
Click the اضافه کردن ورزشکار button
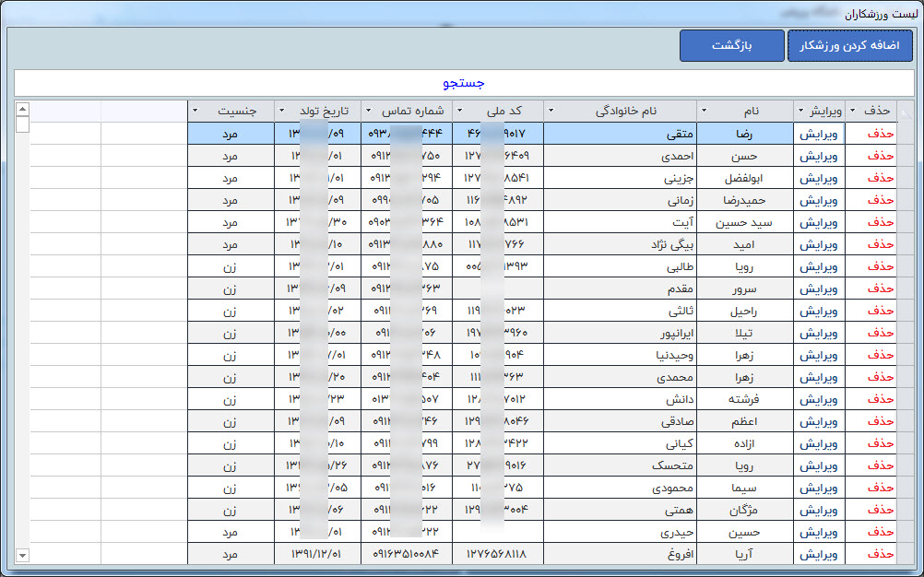pyautogui.click(x=849, y=46)
